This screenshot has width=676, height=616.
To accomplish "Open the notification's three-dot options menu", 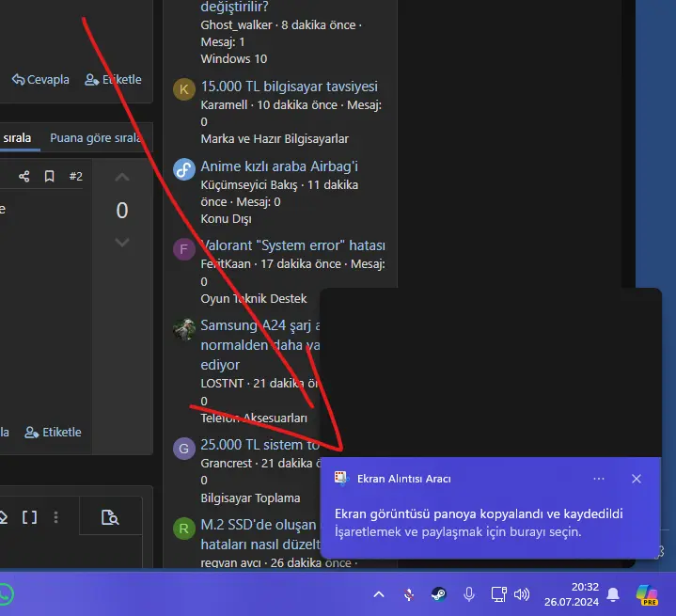I will (x=598, y=479).
